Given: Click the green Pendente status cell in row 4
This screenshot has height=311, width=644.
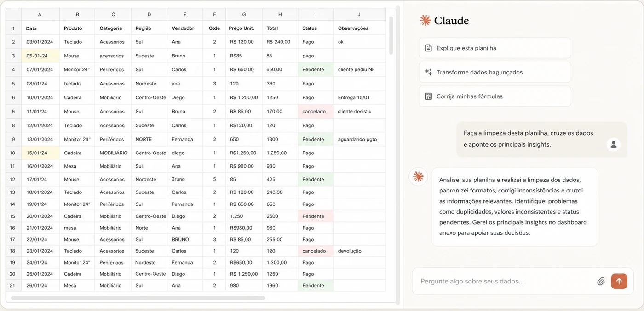Looking at the screenshot, I should [x=316, y=69].
